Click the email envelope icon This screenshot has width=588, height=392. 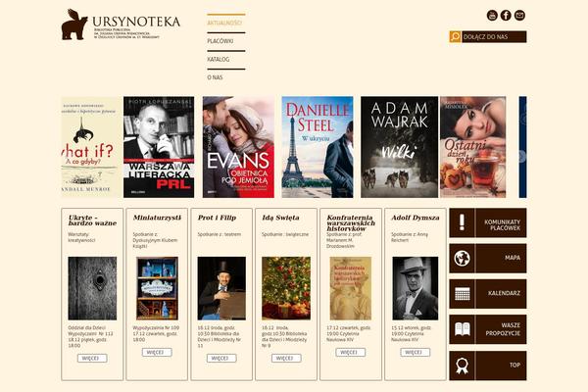(519, 16)
